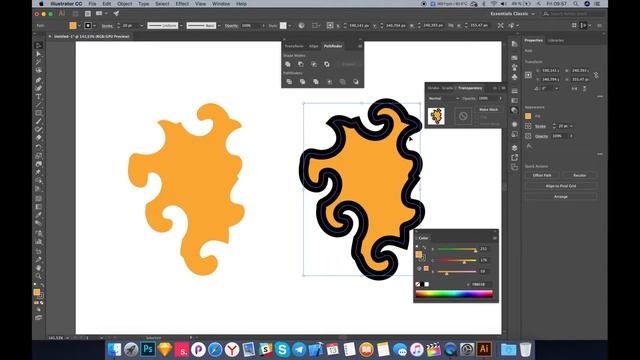The width and height of the screenshot is (640, 360).
Task: Open the Window menu
Action: pos(221,4)
